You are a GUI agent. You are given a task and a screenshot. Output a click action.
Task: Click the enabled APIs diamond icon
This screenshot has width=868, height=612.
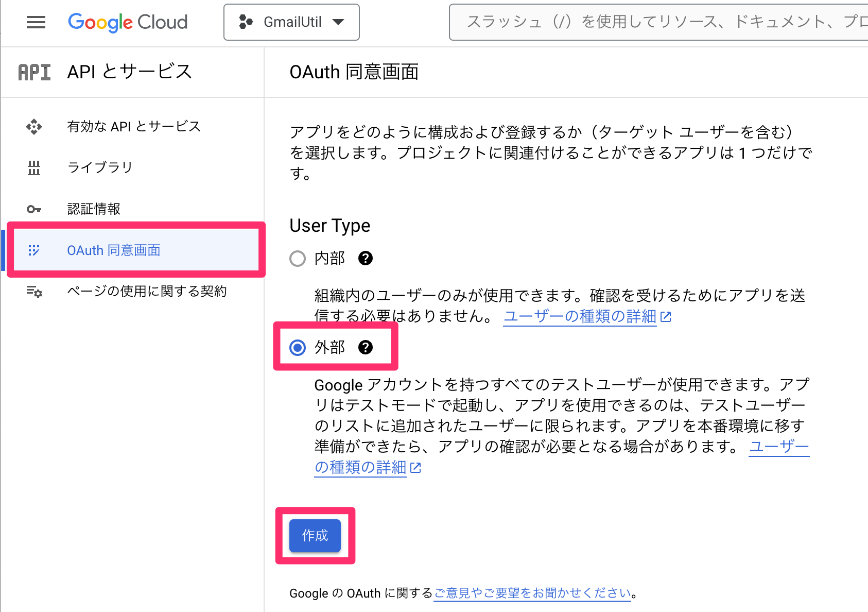pyautogui.click(x=34, y=127)
